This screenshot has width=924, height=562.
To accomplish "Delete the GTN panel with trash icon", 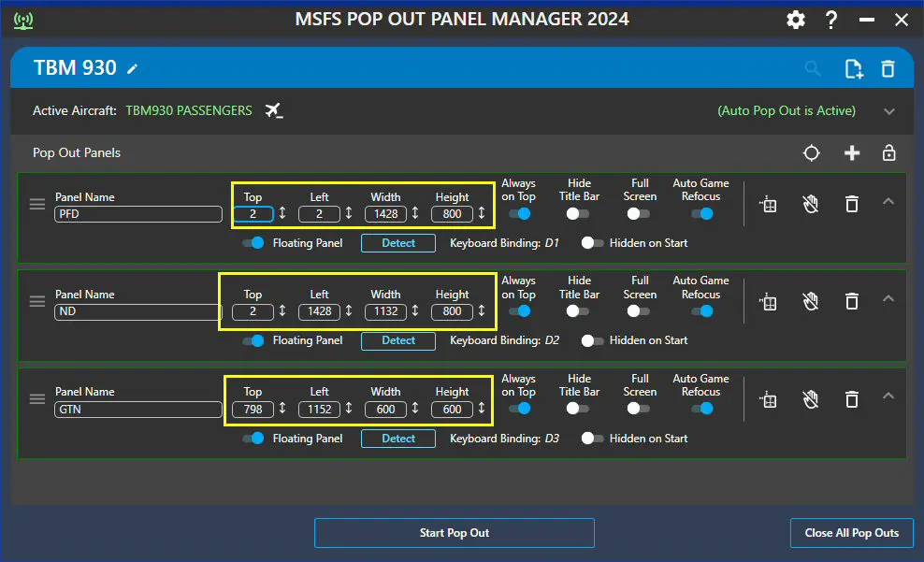I will pyautogui.click(x=851, y=399).
